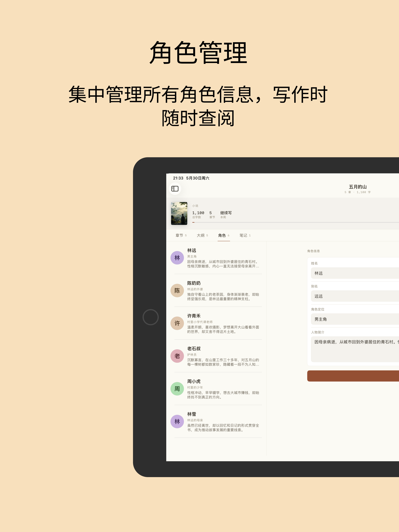Click the status bar date 5月30日周六
399x532 pixels.
tap(198, 178)
